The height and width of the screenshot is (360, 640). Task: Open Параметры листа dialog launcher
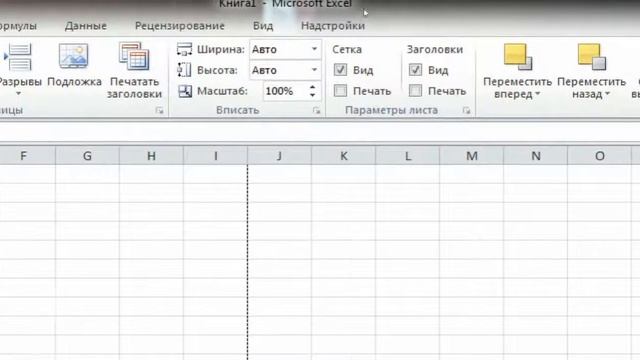[466, 110]
